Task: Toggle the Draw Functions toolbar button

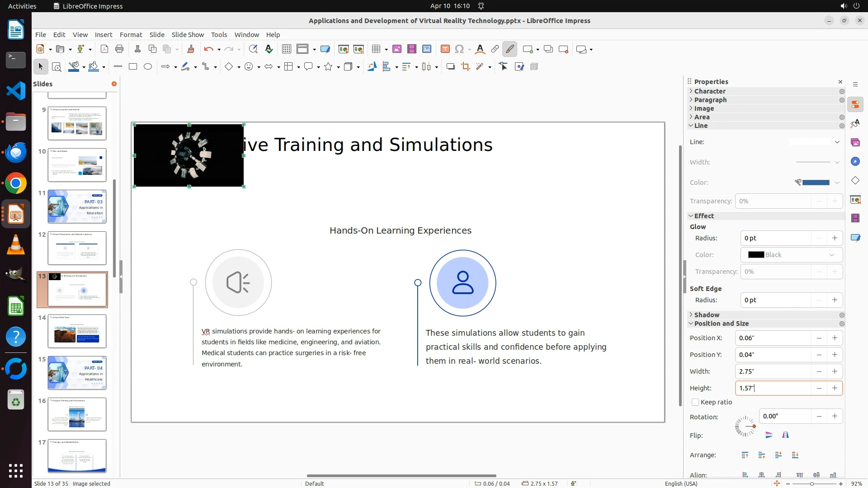Action: point(509,49)
